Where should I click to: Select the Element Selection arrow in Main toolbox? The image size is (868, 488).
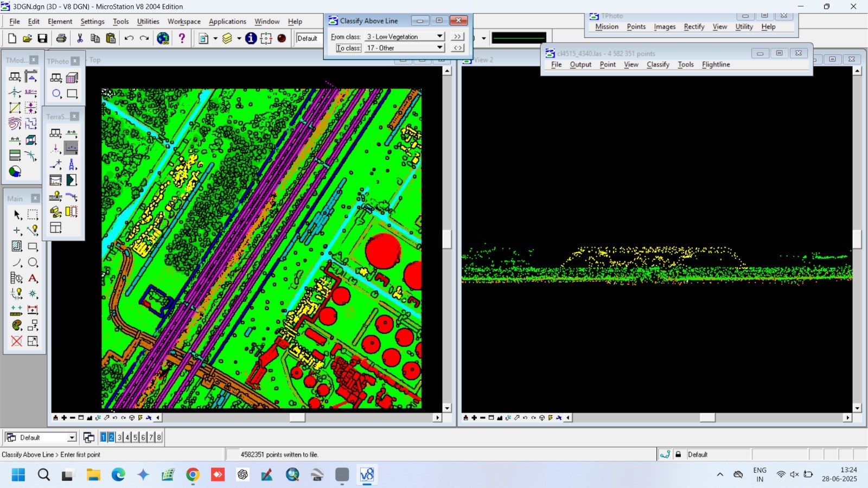point(17,215)
